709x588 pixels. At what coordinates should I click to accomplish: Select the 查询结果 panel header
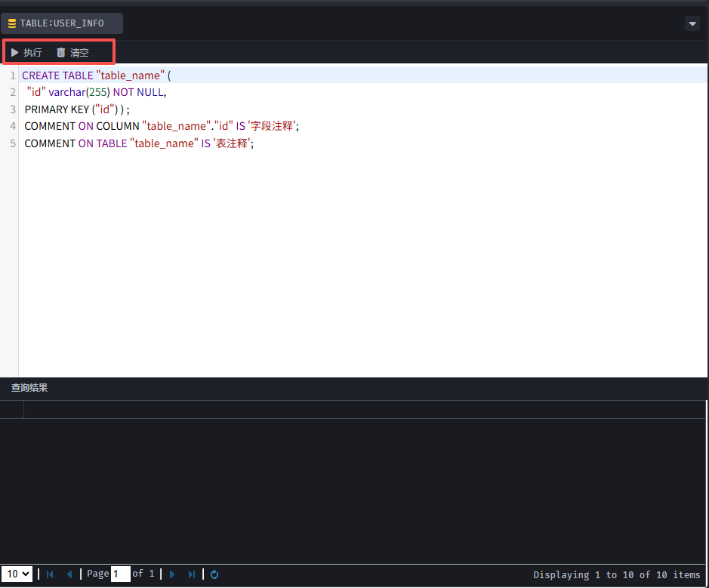pos(29,388)
